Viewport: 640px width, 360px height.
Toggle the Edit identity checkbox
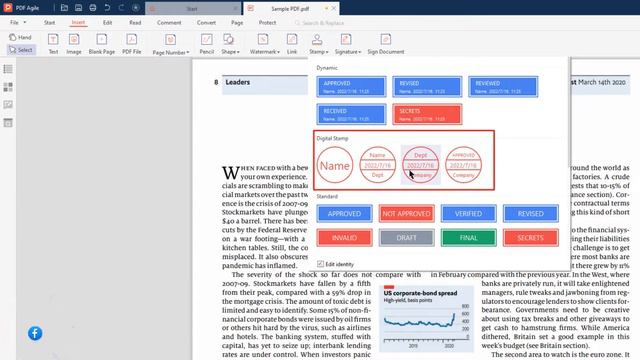(320, 264)
